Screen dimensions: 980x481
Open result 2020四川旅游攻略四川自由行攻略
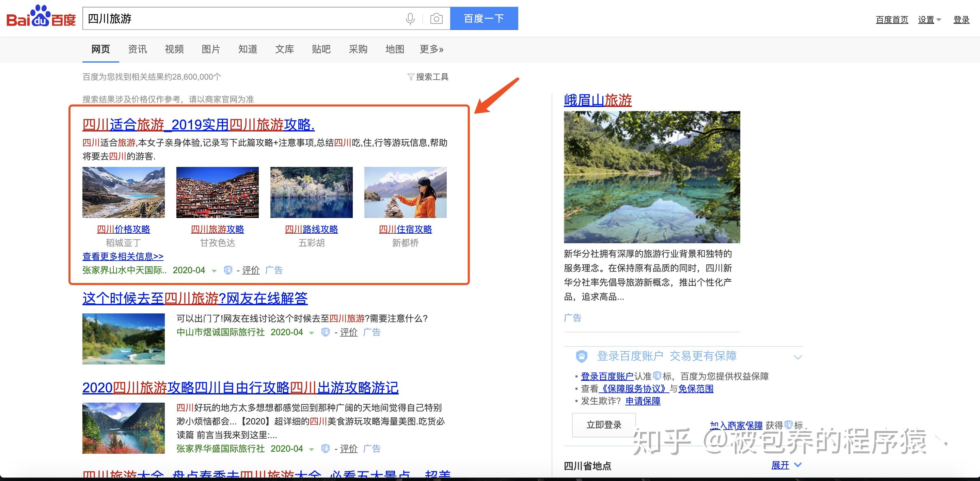tap(240, 387)
